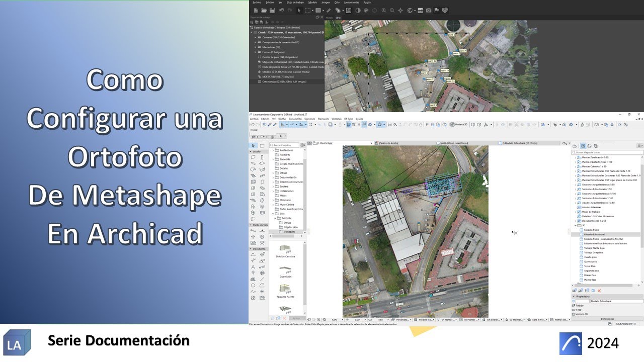The height and width of the screenshot is (362, 644).
Task: Select the navigation arrow pointer tool in Metashape
Action: pos(299,10)
